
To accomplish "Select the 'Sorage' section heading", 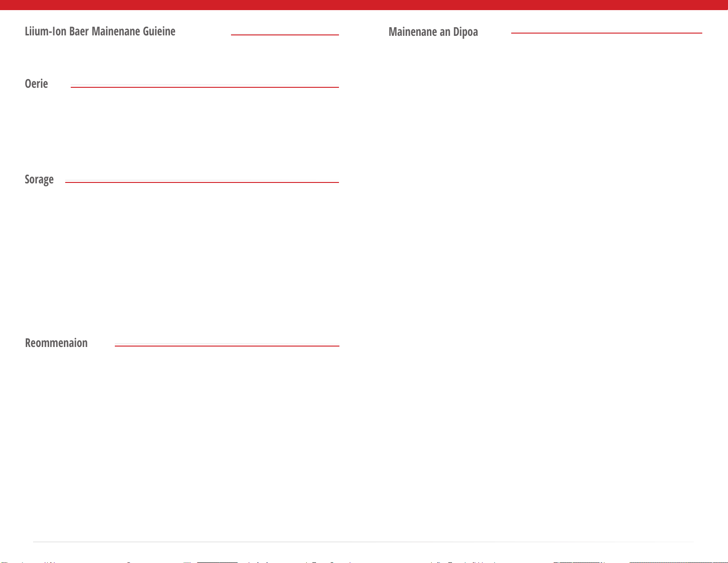I will 39,179.
